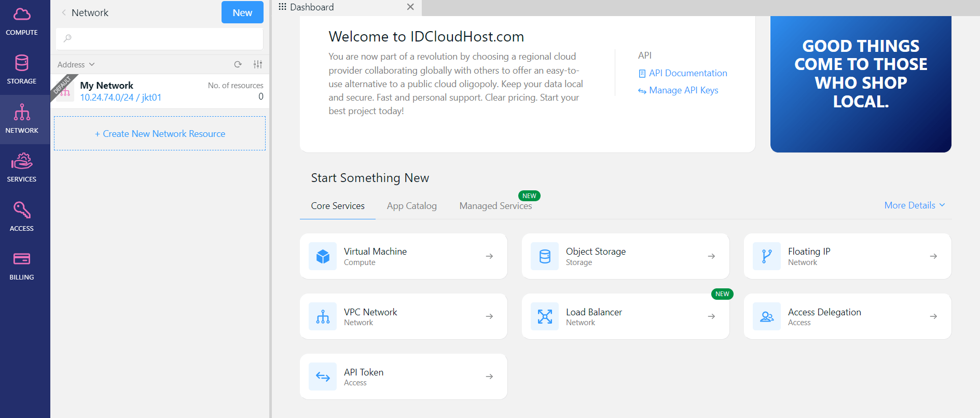Open the Virtual Machine service card

(x=403, y=256)
